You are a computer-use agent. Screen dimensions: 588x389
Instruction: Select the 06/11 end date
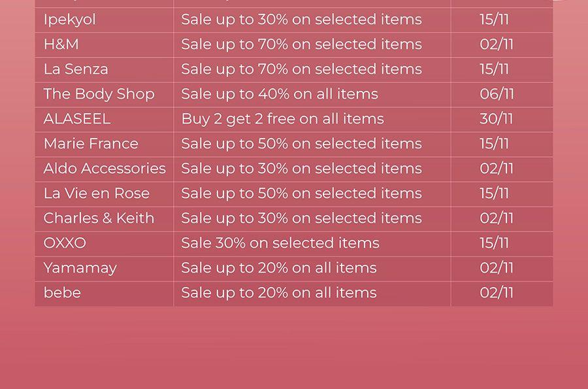pos(497,94)
